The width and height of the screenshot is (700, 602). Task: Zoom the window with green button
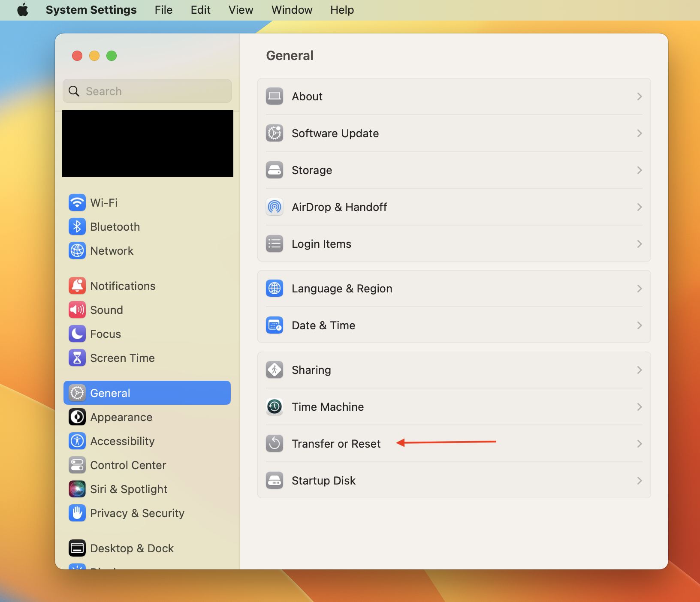[112, 56]
